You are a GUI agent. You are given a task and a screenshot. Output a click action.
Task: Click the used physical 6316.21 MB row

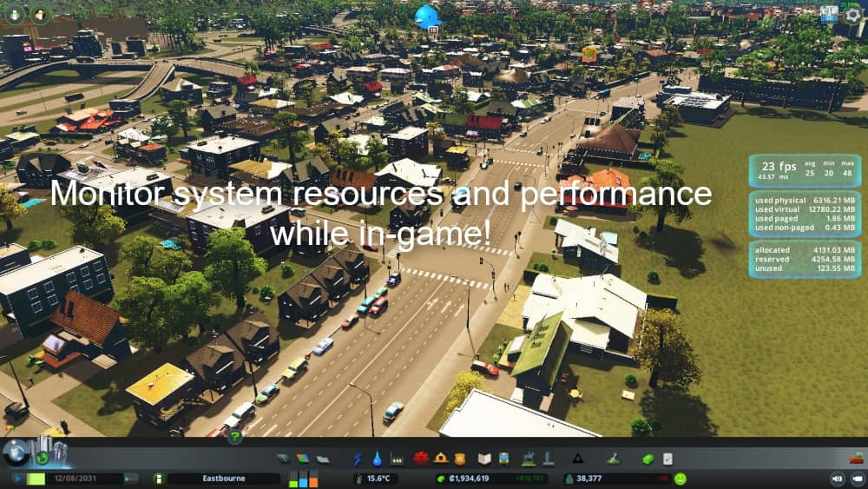(x=805, y=201)
